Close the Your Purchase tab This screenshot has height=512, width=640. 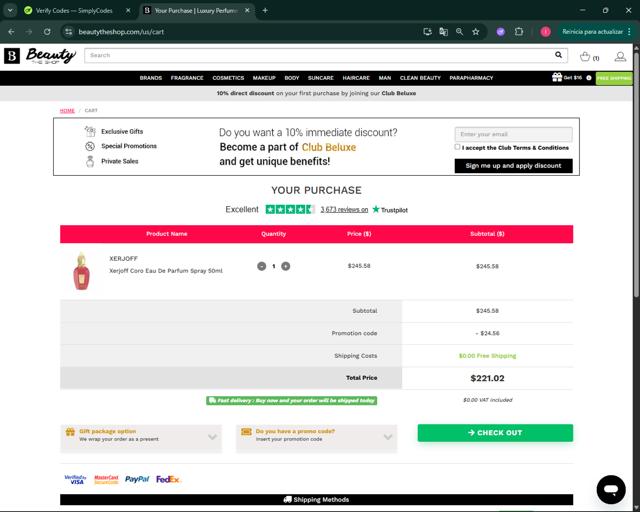click(247, 10)
